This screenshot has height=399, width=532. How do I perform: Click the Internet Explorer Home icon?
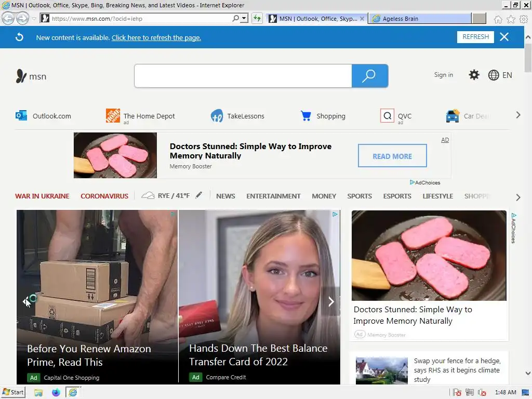coord(498,19)
